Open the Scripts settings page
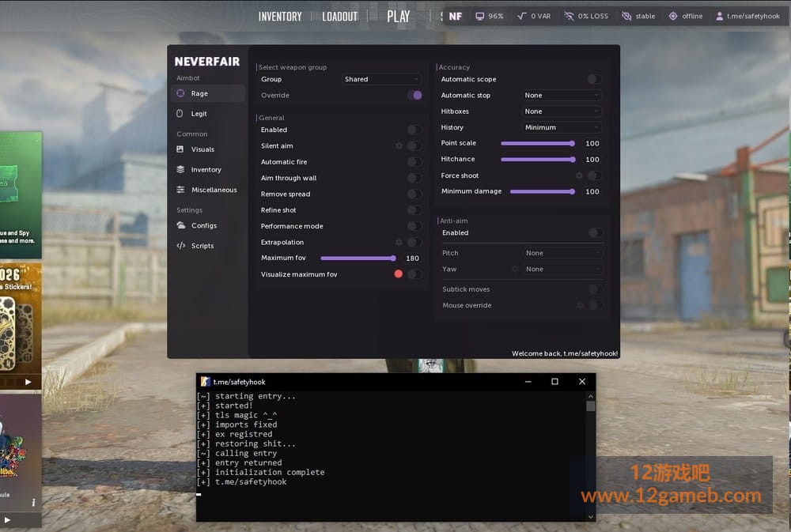 point(208,246)
